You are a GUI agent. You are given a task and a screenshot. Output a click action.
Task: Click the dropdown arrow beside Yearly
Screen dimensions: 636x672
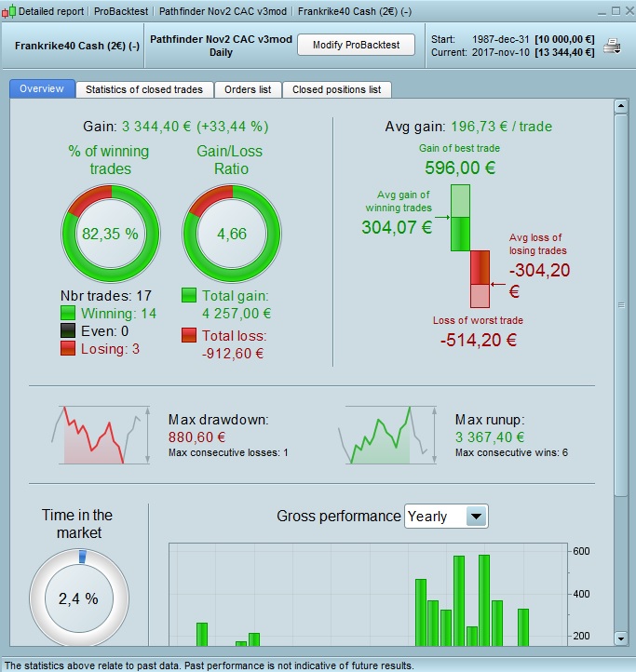[476, 516]
